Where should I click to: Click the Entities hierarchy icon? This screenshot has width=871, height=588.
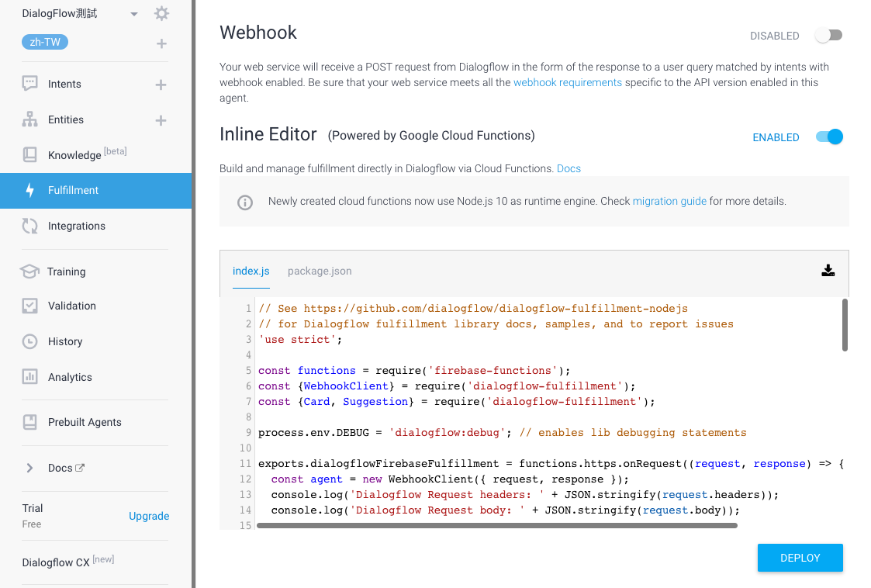[29, 119]
